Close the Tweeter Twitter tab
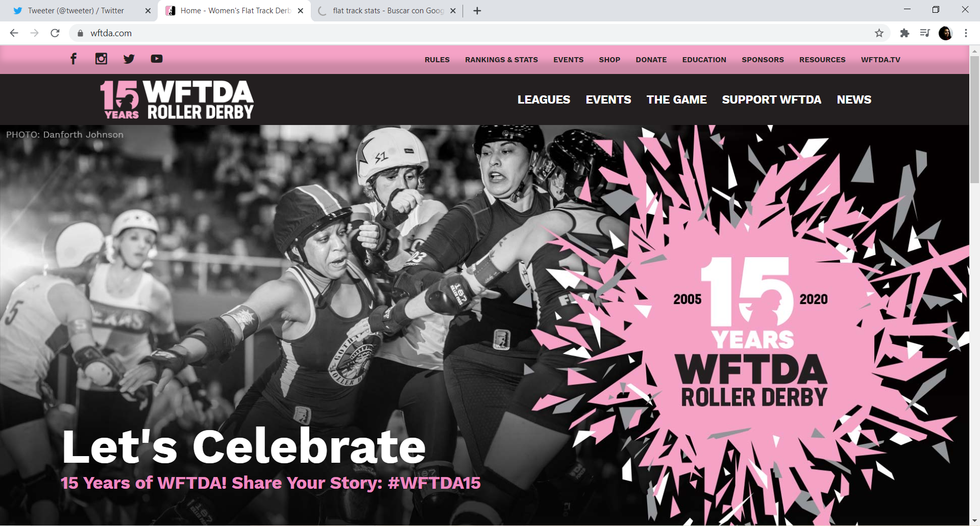980x526 pixels. click(148, 11)
